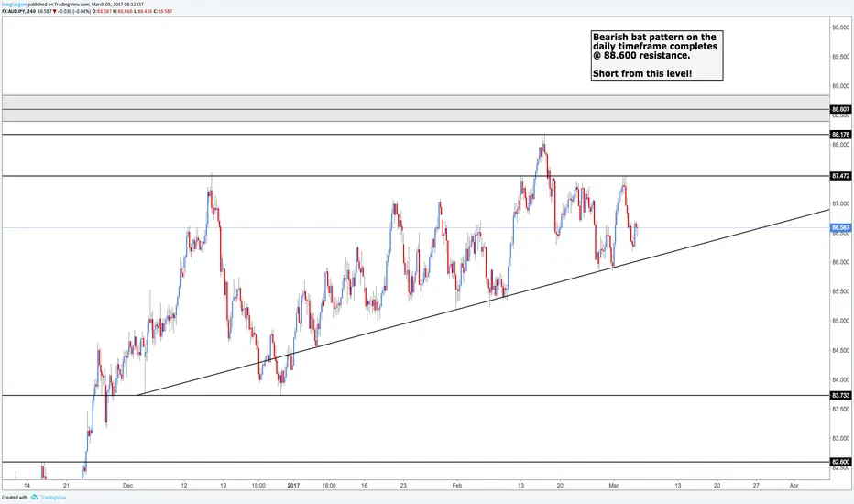Click the 89.000 price axis value
The height and width of the screenshot is (504, 854).
[x=841, y=86]
